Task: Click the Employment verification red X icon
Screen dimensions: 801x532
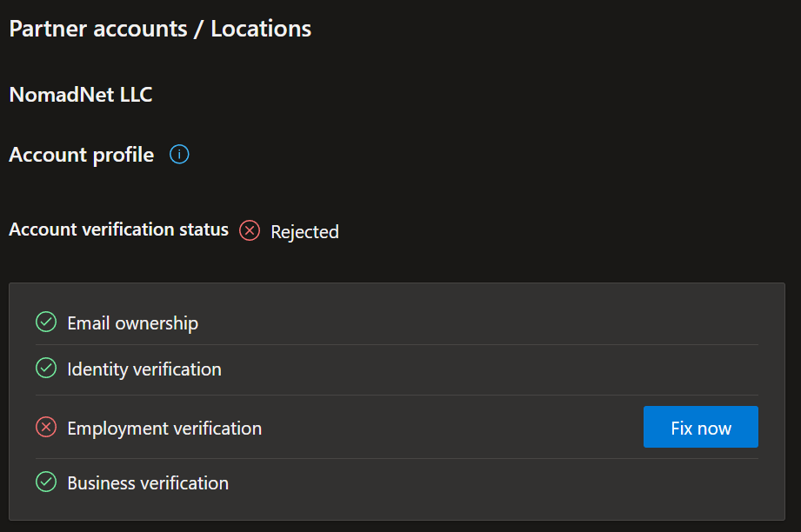Action: click(46, 428)
